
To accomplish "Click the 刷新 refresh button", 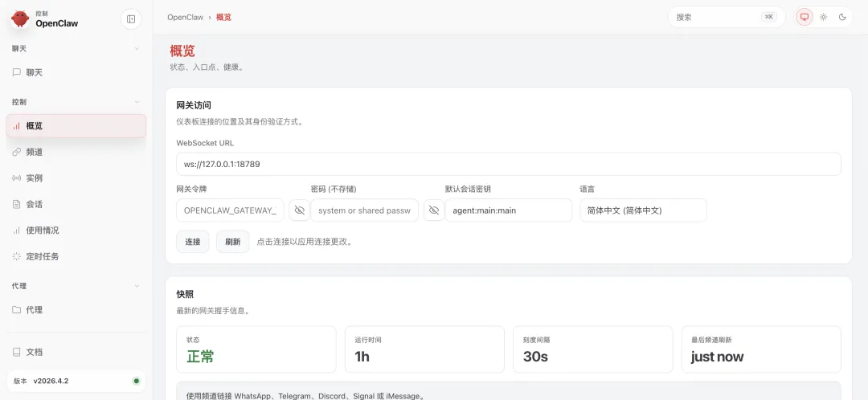I will click(232, 242).
